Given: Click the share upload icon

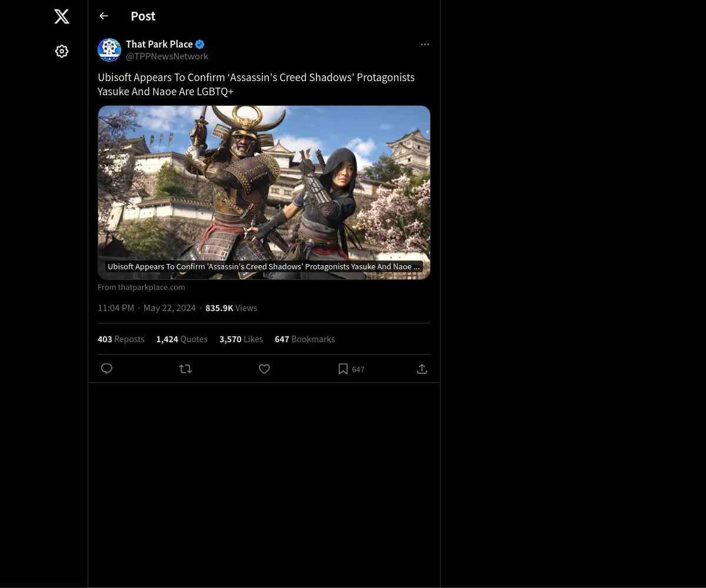Looking at the screenshot, I should coord(422,369).
